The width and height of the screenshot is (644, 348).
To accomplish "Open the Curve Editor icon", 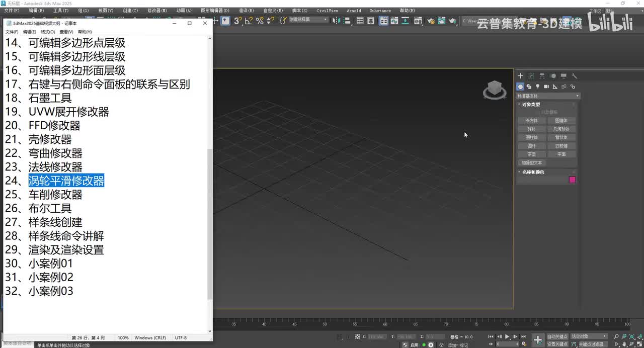I will pos(394,21).
